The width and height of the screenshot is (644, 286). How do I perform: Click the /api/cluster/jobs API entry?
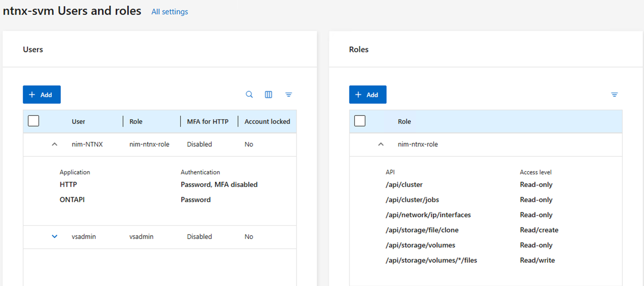coord(412,199)
